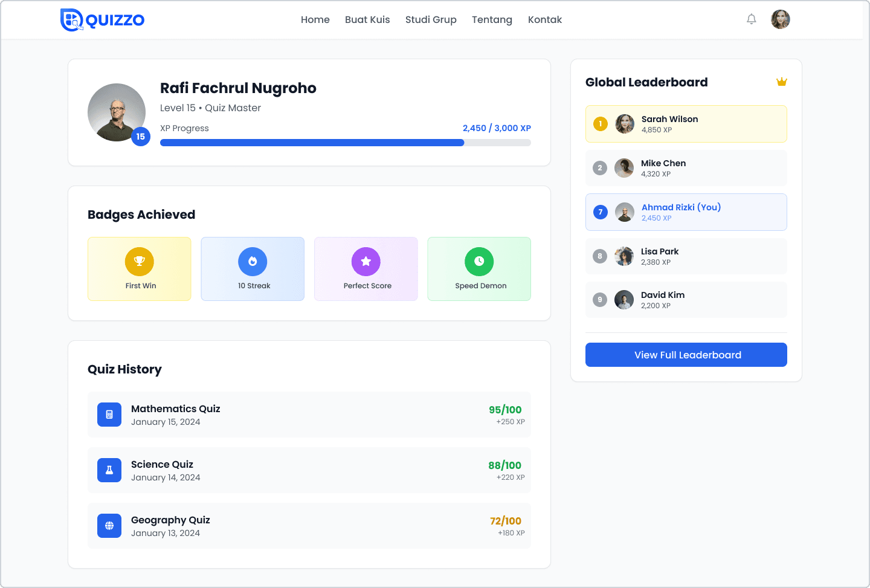This screenshot has width=870, height=588.
Task: Click the Science Quiz flask icon
Action: tap(109, 470)
